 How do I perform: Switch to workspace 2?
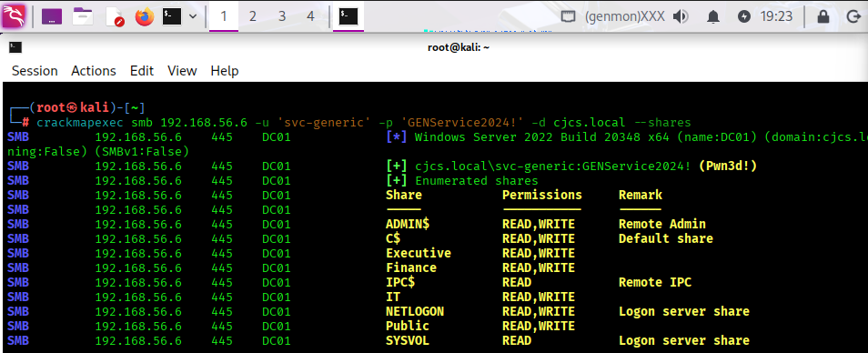click(x=252, y=16)
